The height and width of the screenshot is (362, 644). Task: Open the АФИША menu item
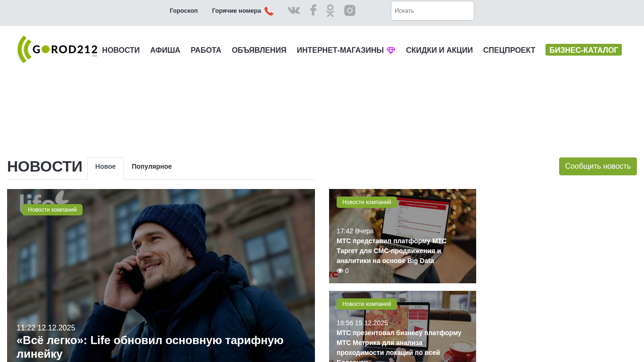click(x=165, y=50)
